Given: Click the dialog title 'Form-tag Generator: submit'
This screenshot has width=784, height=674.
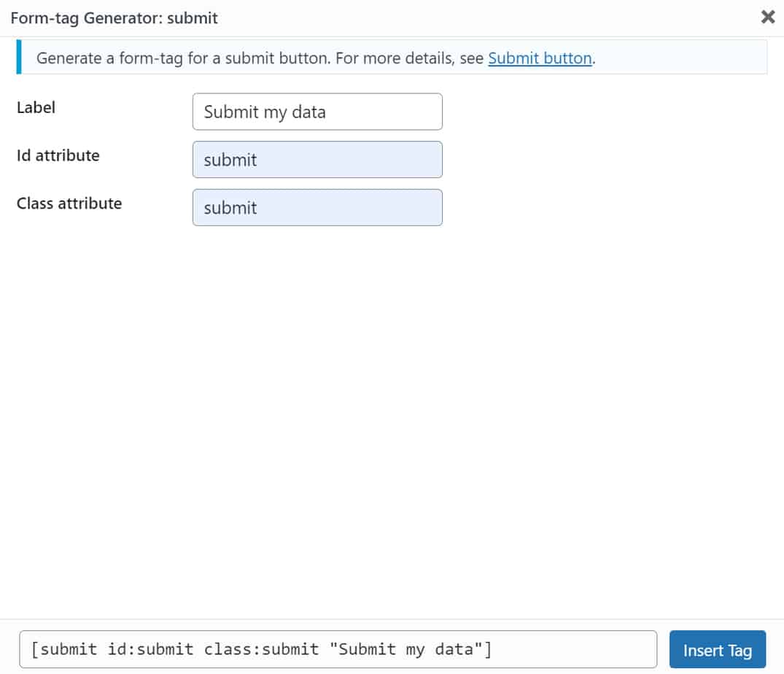Looking at the screenshot, I should coord(115,18).
